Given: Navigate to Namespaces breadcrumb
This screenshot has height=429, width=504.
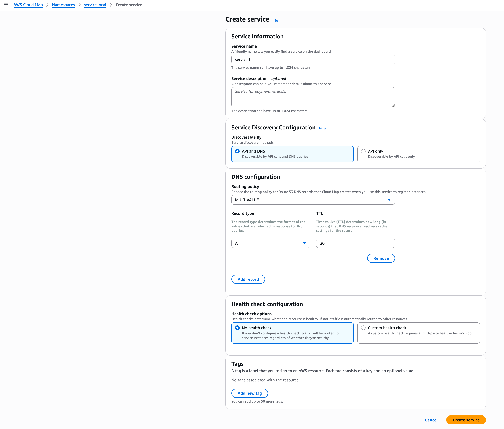Looking at the screenshot, I should pos(63,5).
